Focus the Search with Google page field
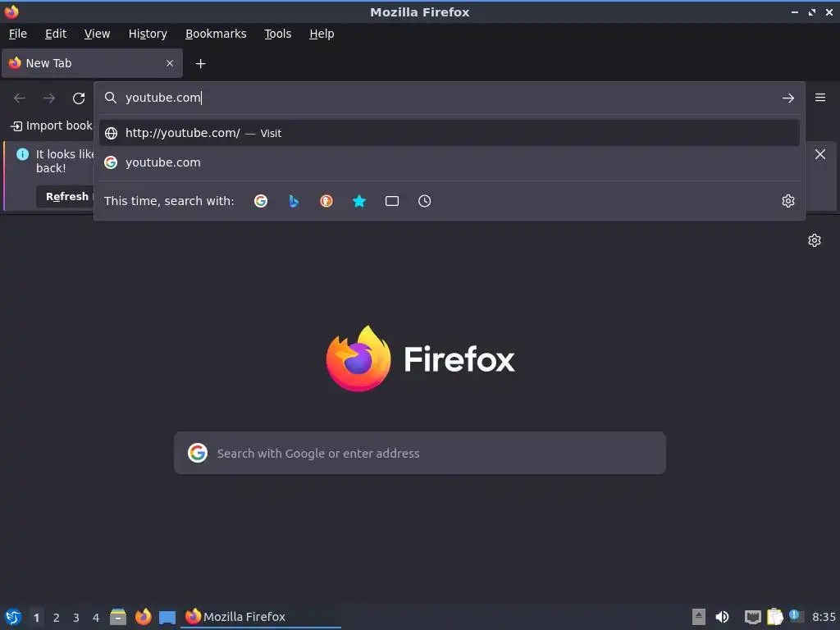840x630 pixels. pyautogui.click(x=420, y=453)
